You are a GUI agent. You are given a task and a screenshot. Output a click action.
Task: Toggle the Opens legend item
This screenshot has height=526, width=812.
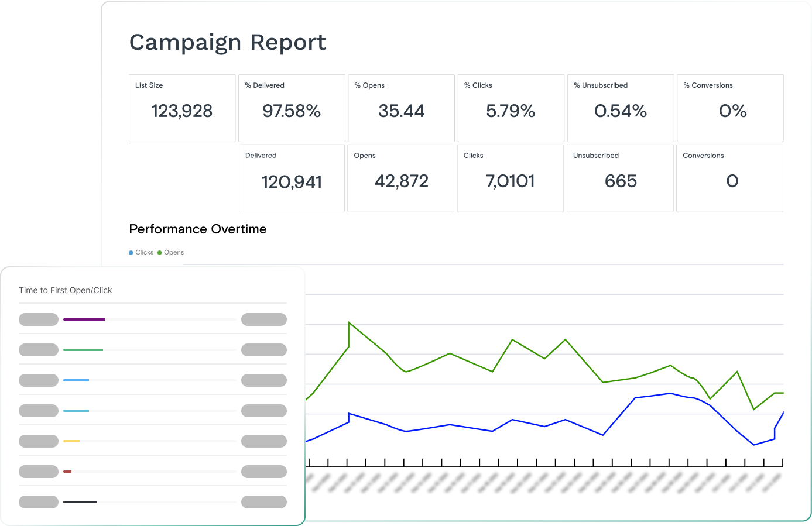(x=170, y=252)
